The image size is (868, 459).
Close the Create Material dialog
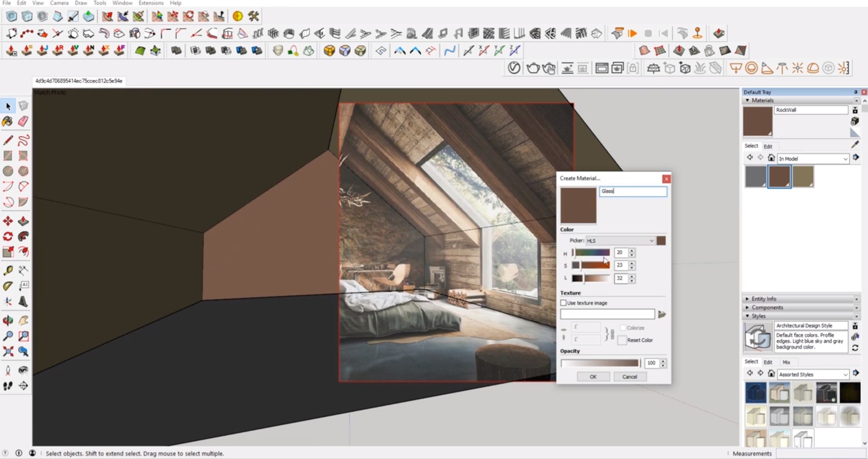coord(666,179)
